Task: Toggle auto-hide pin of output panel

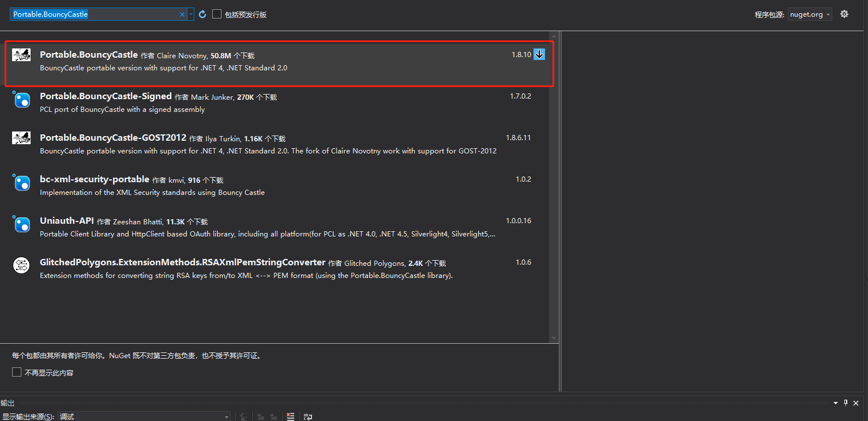Action: pyautogui.click(x=846, y=403)
